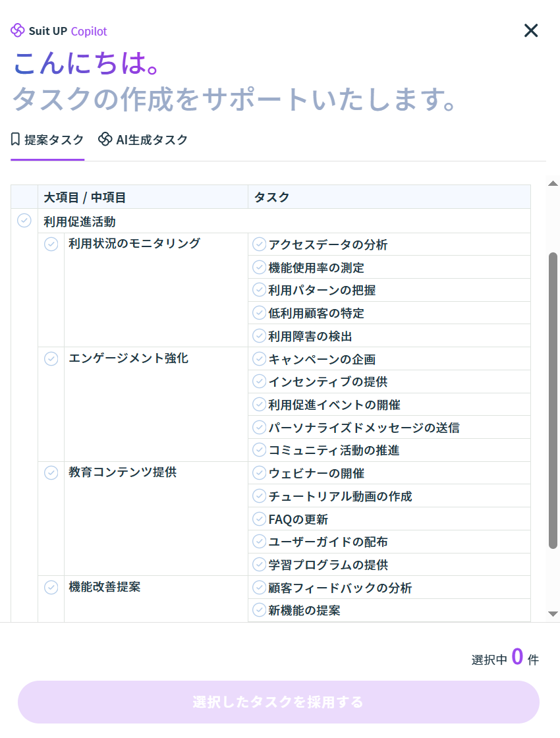
Task: Toggle the 利用状況のモニタリング group checkbox
Action: (51, 244)
